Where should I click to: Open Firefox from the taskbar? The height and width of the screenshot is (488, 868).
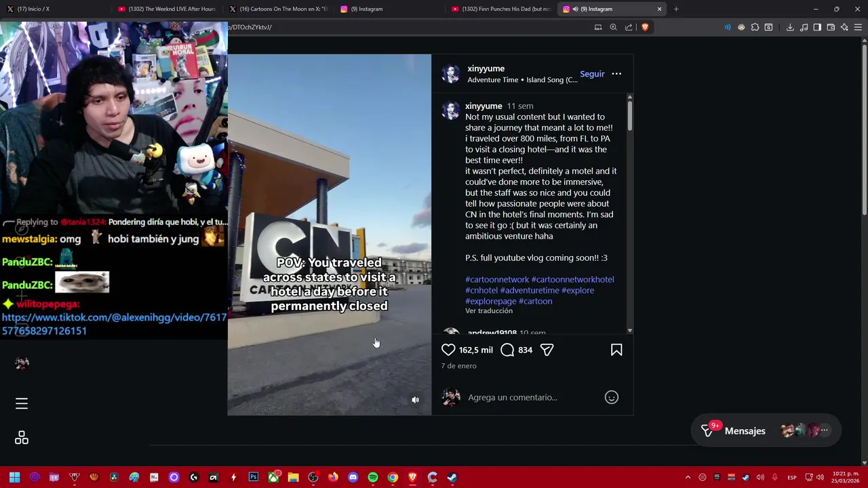point(333,477)
